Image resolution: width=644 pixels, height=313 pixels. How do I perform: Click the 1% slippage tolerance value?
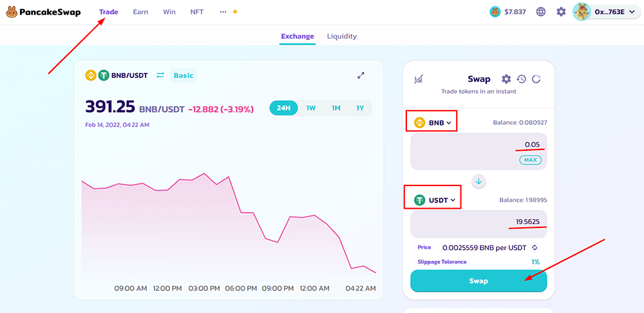tap(535, 261)
